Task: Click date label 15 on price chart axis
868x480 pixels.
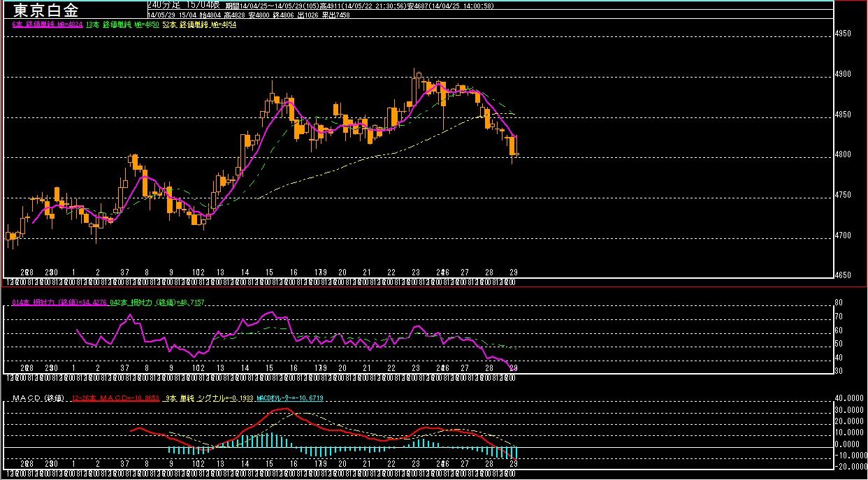Action: click(269, 272)
